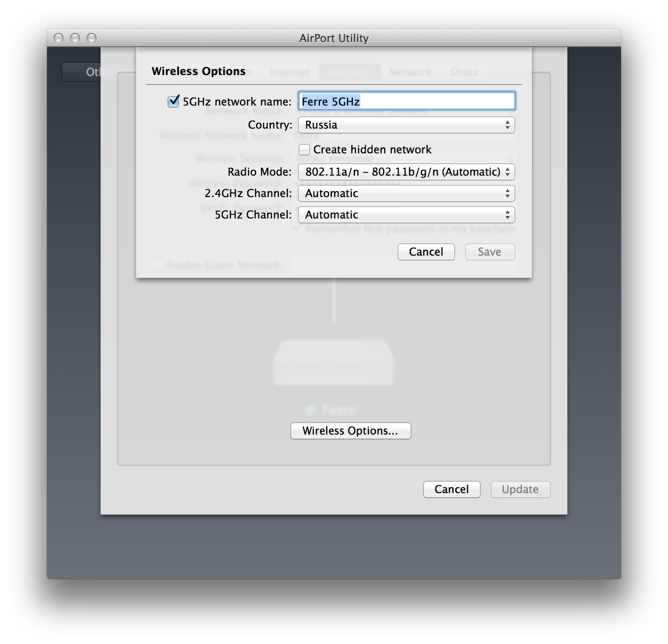The image size is (668, 644).
Task: Zoom the AirPort Utility window
Action: click(92, 38)
